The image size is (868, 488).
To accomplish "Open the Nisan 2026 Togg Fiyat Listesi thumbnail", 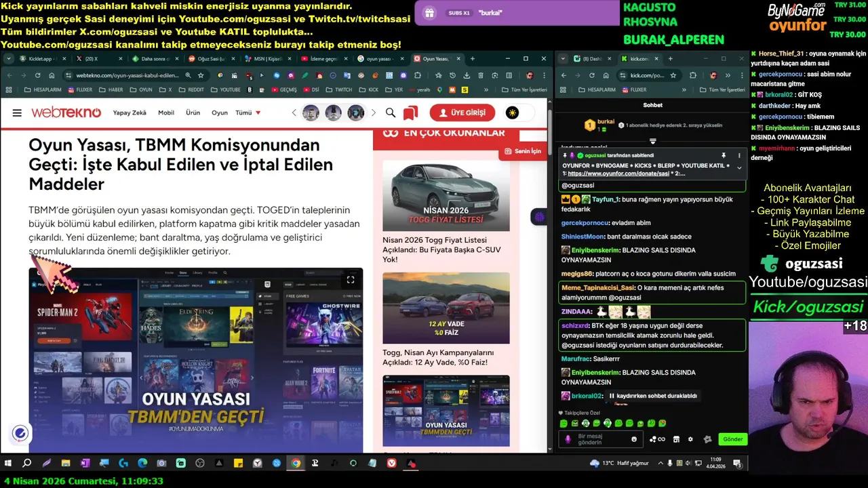I will 446,195.
